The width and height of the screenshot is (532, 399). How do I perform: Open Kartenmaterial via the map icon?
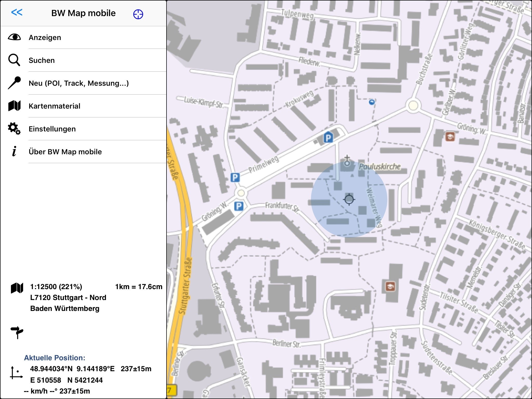(x=14, y=106)
